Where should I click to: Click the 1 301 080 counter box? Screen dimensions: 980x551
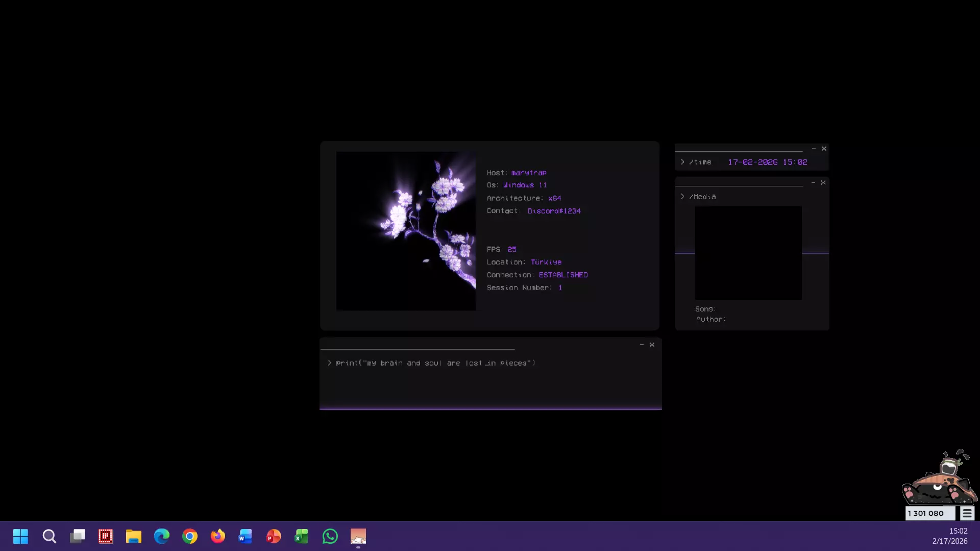pos(930,513)
